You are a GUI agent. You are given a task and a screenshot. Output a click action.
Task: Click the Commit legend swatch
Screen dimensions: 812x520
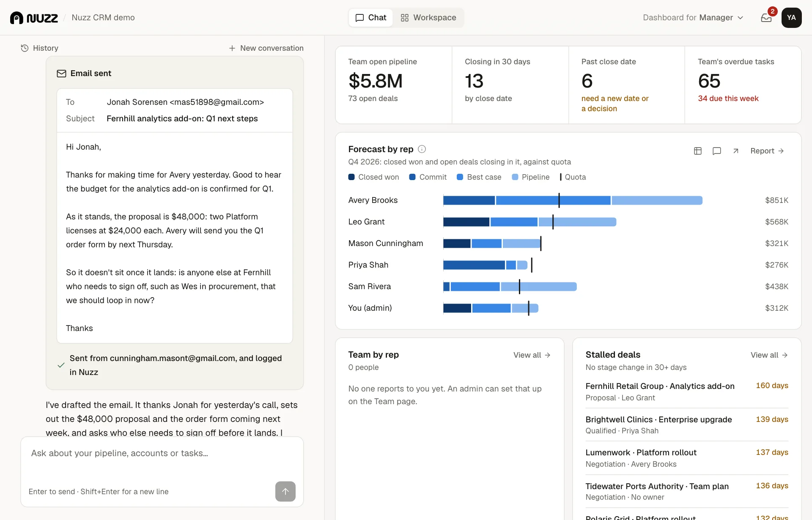tap(412, 177)
